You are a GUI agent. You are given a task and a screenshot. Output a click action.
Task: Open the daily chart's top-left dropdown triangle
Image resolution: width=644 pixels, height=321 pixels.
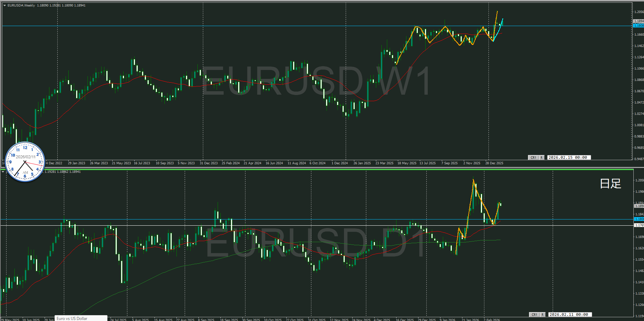3,172
